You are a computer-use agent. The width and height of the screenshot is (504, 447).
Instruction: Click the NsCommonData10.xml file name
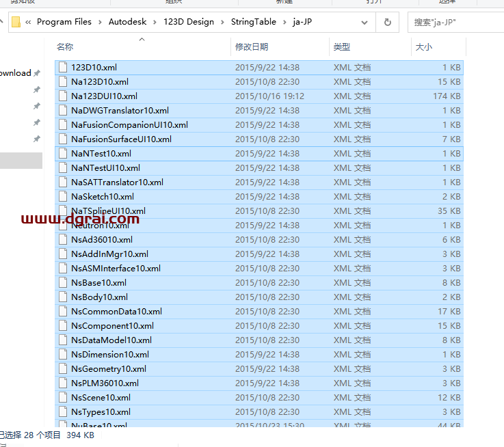tap(117, 312)
